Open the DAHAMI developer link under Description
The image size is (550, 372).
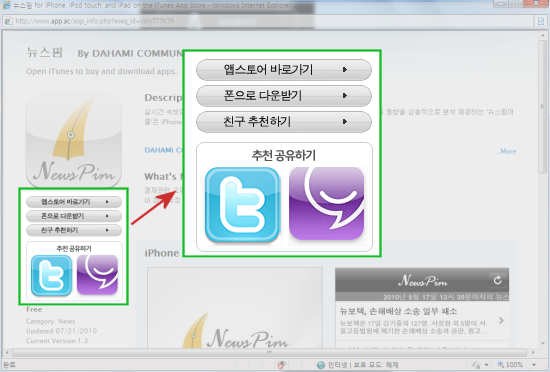coord(163,150)
